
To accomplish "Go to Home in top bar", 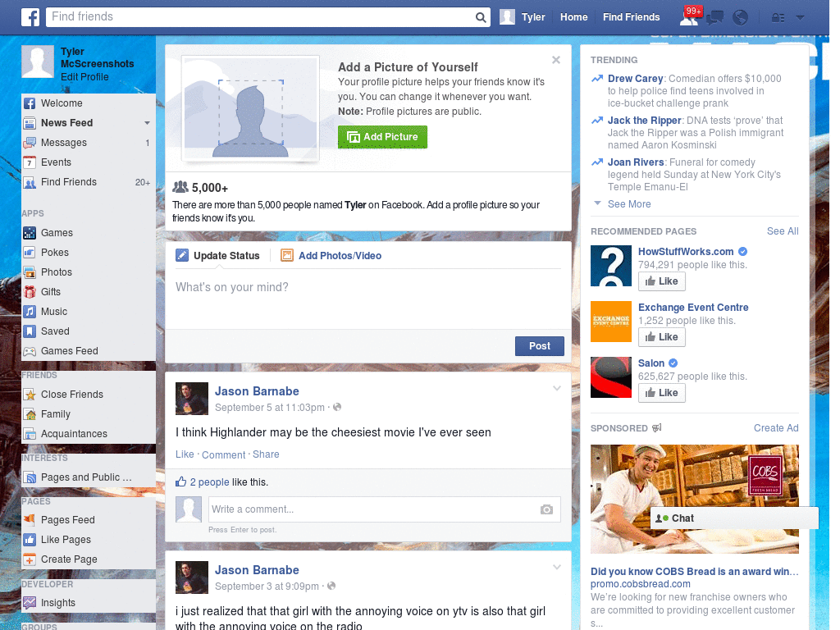I will [x=573, y=17].
